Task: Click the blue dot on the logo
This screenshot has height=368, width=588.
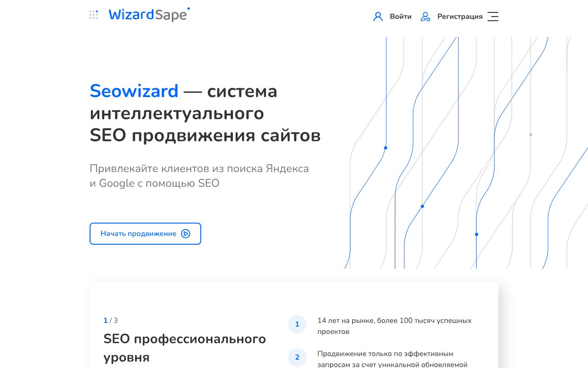Action: [188, 8]
